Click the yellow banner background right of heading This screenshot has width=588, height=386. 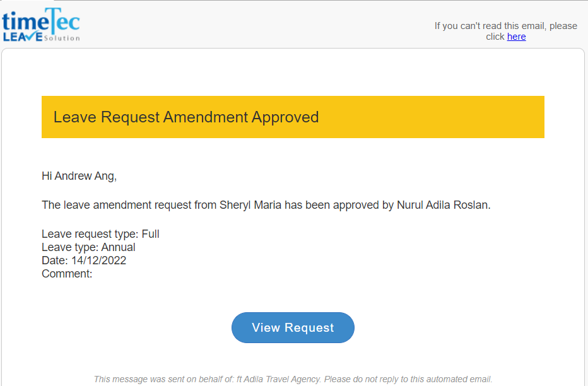click(x=432, y=117)
